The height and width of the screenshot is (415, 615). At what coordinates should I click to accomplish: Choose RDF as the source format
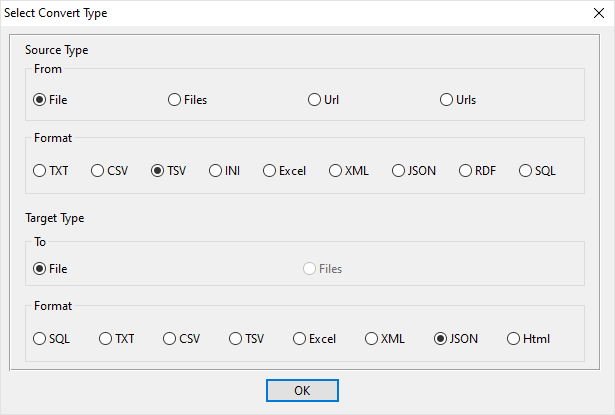(466, 171)
